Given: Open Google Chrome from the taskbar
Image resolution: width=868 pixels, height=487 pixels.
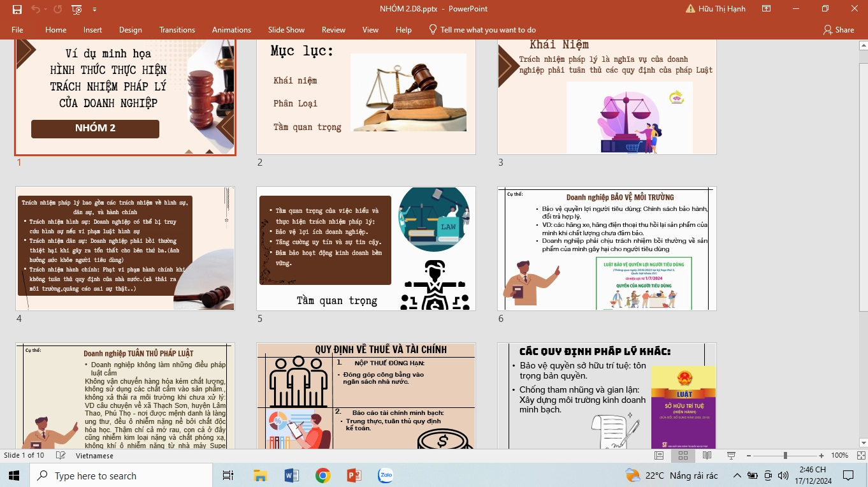Looking at the screenshot, I should (323, 476).
